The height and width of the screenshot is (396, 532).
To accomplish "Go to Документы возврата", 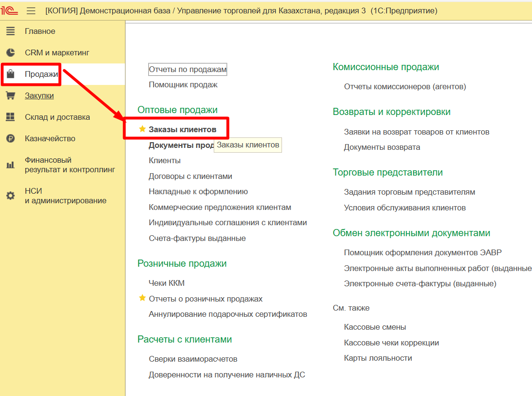I will tap(382, 147).
